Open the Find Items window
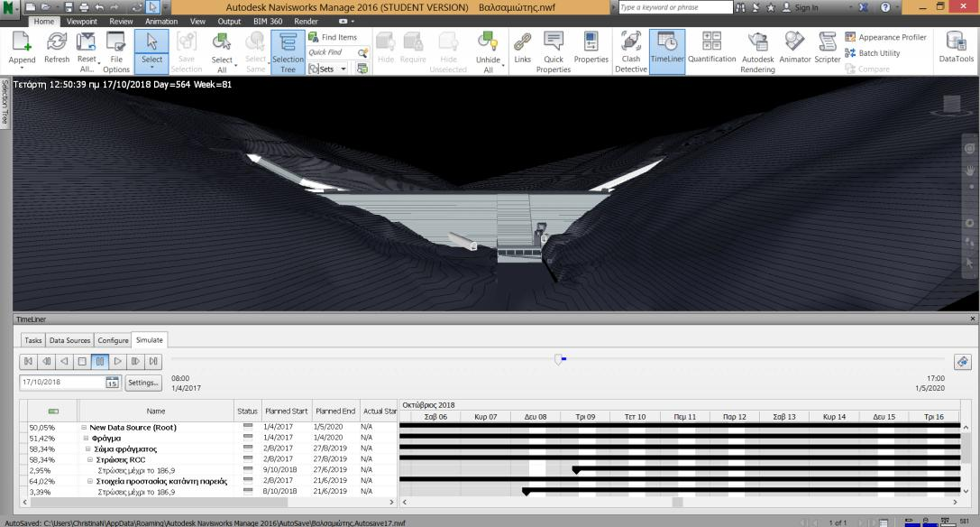 333,37
